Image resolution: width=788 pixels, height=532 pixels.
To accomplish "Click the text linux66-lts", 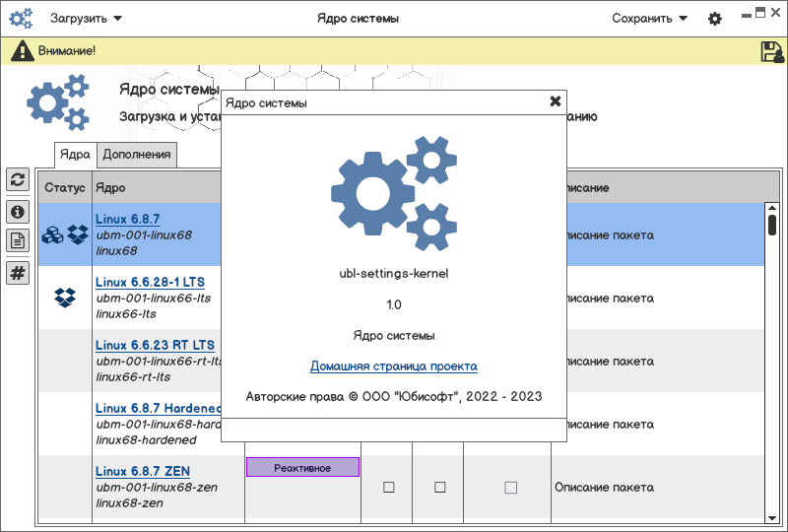I will 126,313.
